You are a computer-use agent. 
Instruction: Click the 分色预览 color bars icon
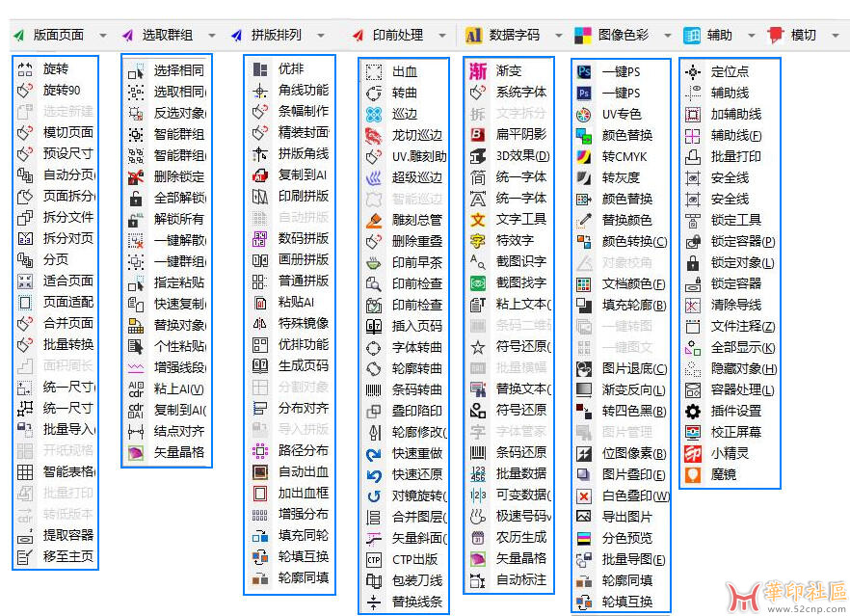click(x=583, y=539)
